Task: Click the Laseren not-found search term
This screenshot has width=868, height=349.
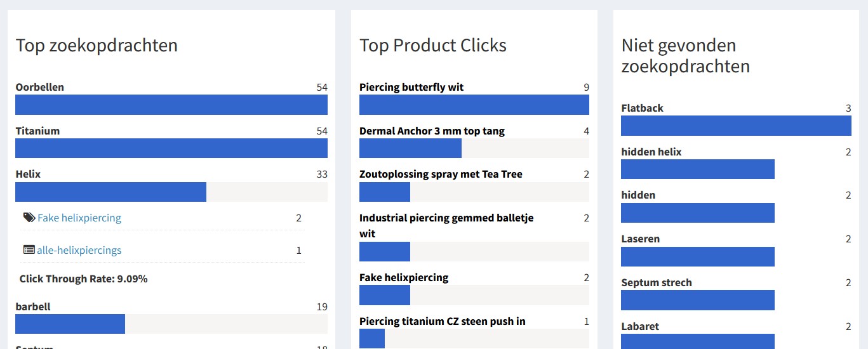Action: click(x=640, y=239)
